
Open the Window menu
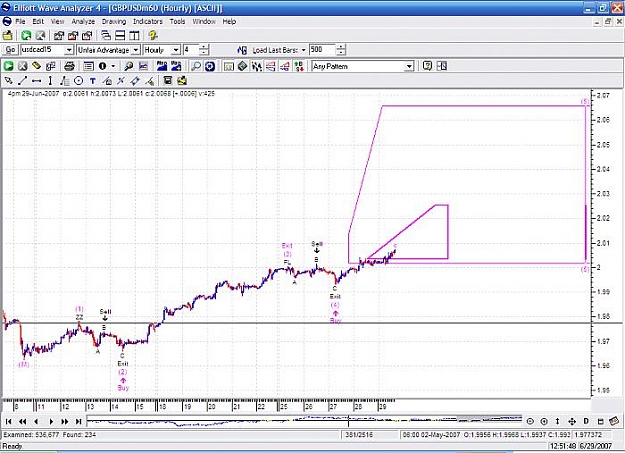pos(204,22)
